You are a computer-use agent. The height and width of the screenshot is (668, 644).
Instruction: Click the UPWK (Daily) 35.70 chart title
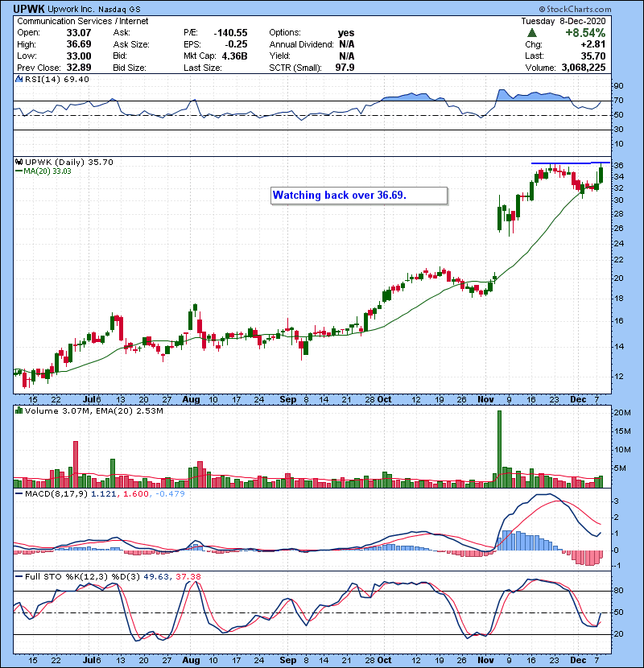tap(69, 163)
